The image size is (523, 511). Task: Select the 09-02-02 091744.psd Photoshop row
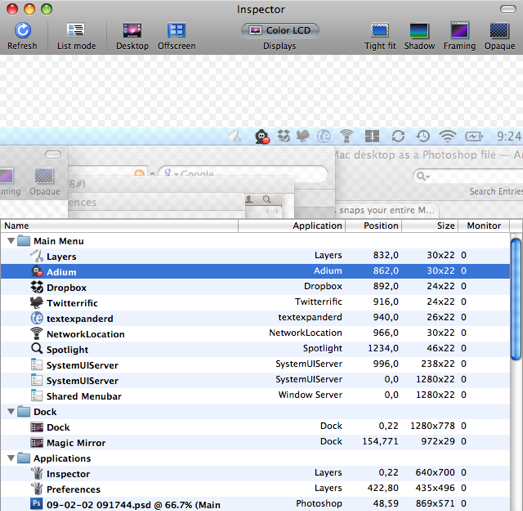click(255, 504)
